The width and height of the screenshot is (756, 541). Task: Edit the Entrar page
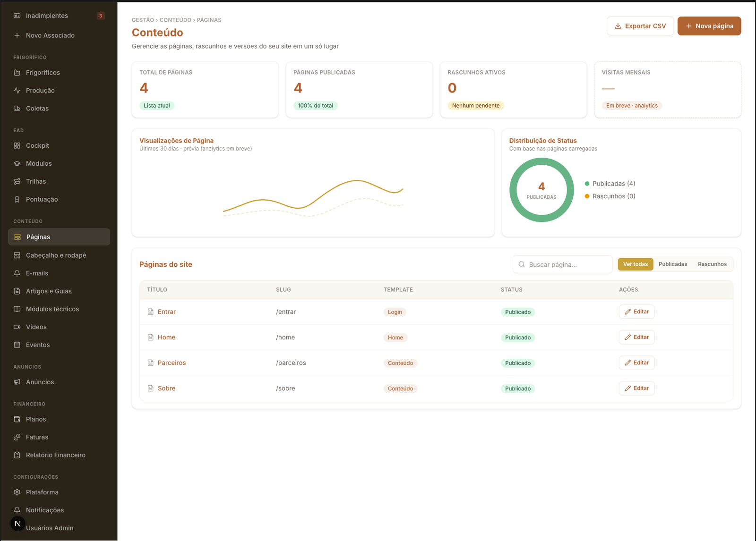click(x=636, y=312)
